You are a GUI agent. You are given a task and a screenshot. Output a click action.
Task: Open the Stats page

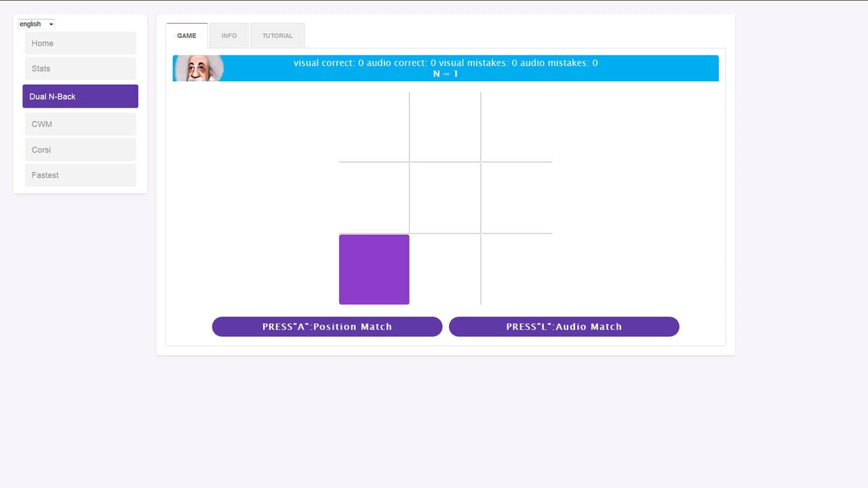coord(80,68)
